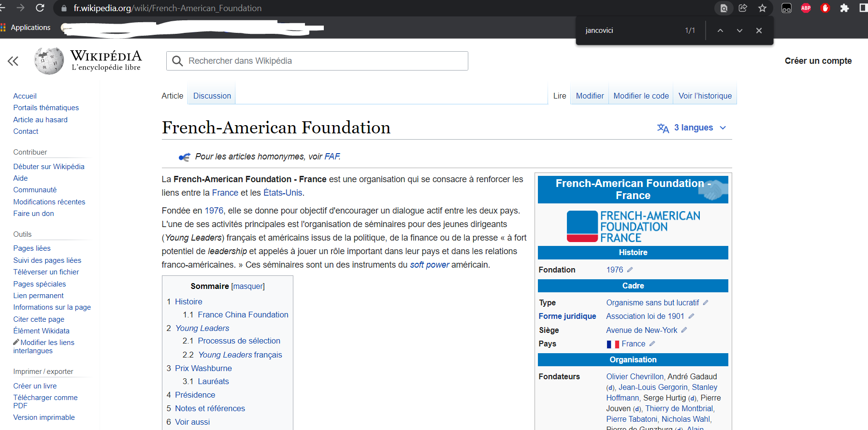Follow the FAF disambiguation link
868x430 pixels.
click(332, 157)
